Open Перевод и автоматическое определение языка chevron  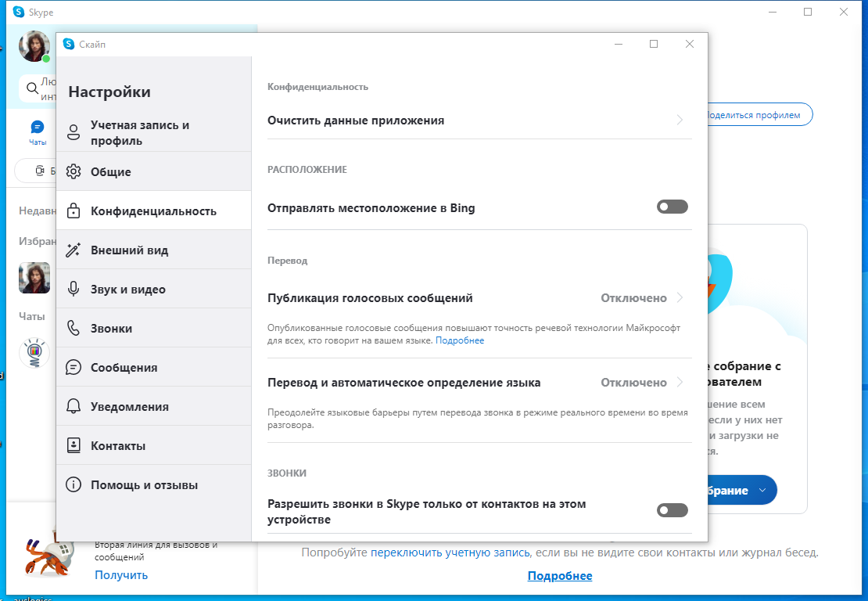(680, 382)
